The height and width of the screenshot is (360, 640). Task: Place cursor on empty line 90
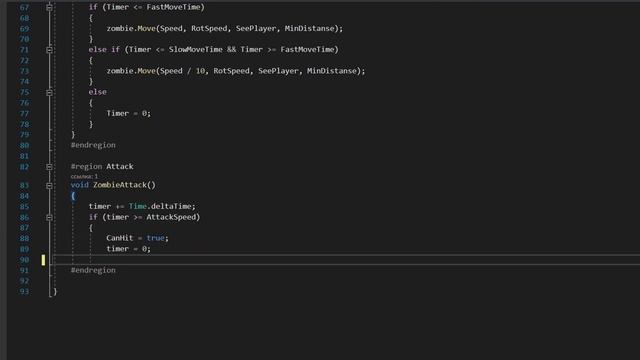pyautogui.click(x=346, y=260)
